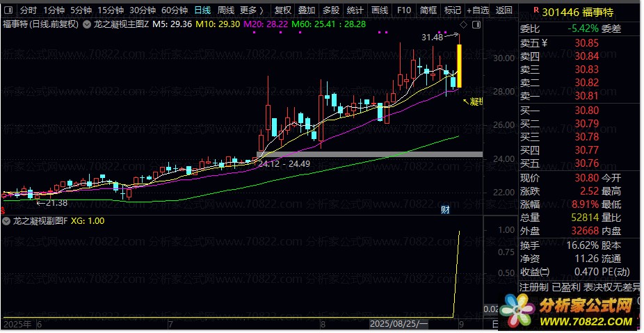Open the F10 company info

pyautogui.click(x=404, y=10)
